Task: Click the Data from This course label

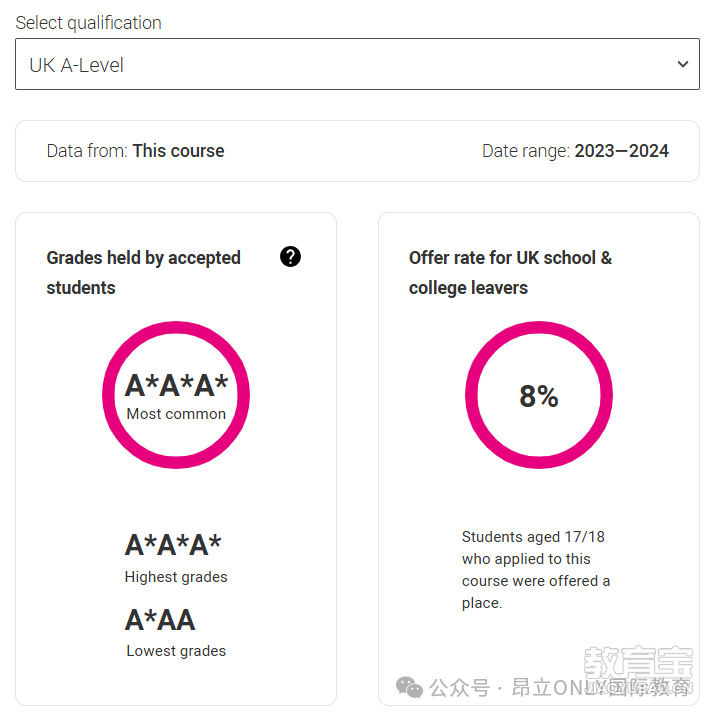Action: [x=135, y=151]
